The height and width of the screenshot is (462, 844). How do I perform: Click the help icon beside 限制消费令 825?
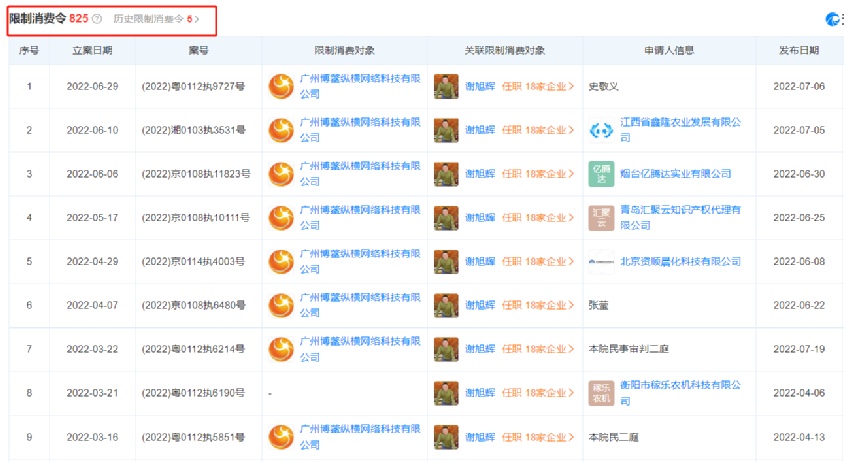click(x=97, y=19)
